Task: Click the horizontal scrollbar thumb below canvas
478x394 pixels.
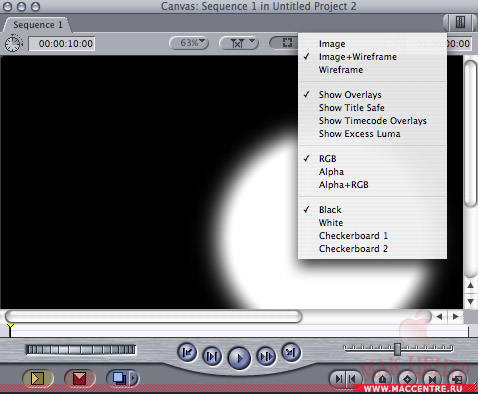Action: tap(154, 316)
